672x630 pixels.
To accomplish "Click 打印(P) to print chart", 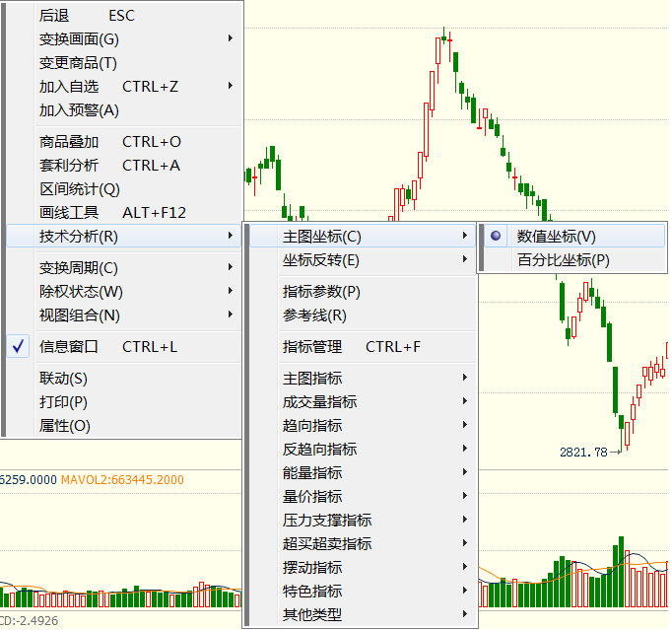I will [x=64, y=402].
